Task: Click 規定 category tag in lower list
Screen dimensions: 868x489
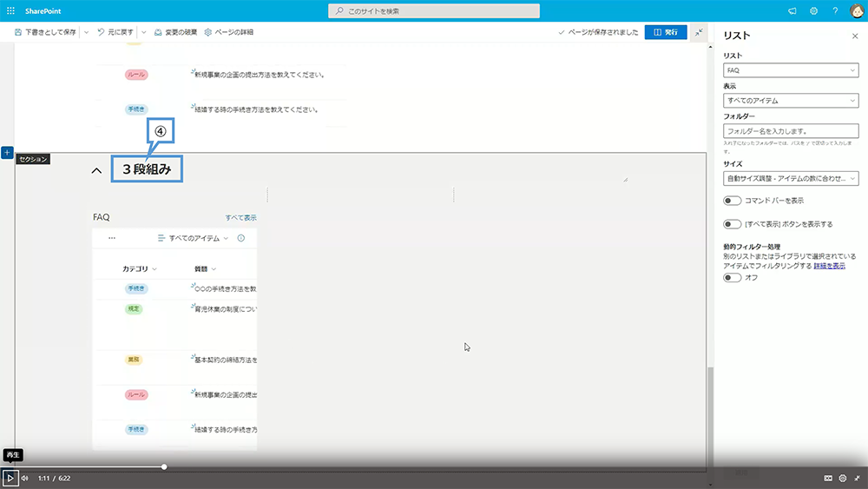Action: [x=134, y=309]
